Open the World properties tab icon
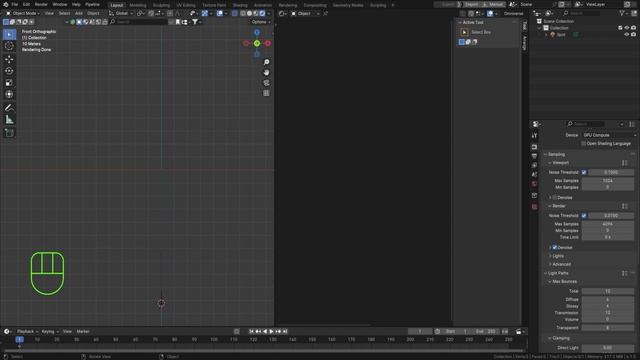 [534, 184]
